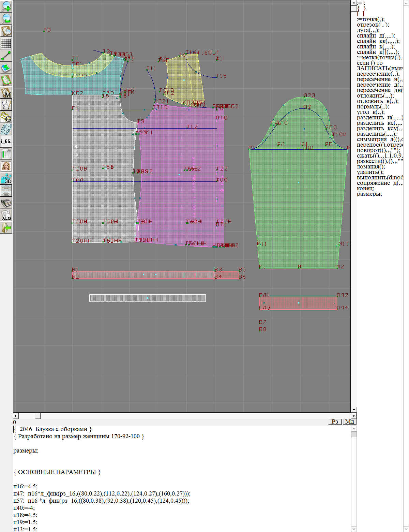The height and width of the screenshot is (532, 409).
Task: Select the line segment tool with green endpoints
Action: tap(6, 56)
